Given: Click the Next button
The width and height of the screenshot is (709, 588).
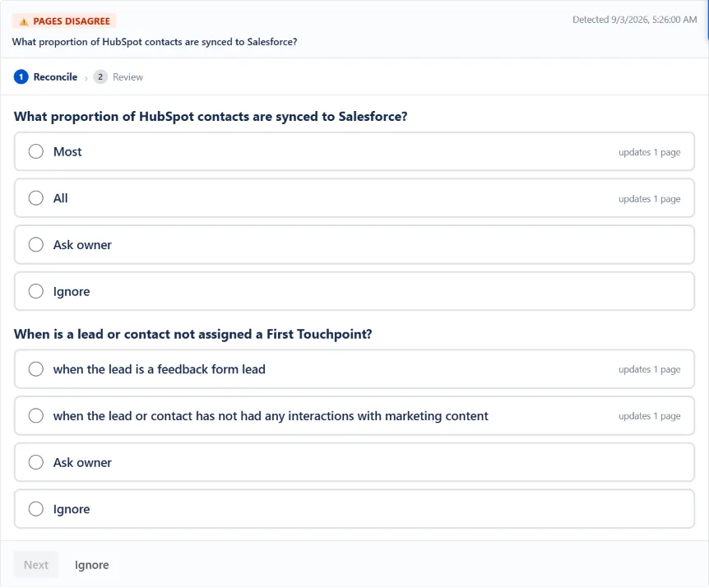Looking at the screenshot, I should pos(36,564).
